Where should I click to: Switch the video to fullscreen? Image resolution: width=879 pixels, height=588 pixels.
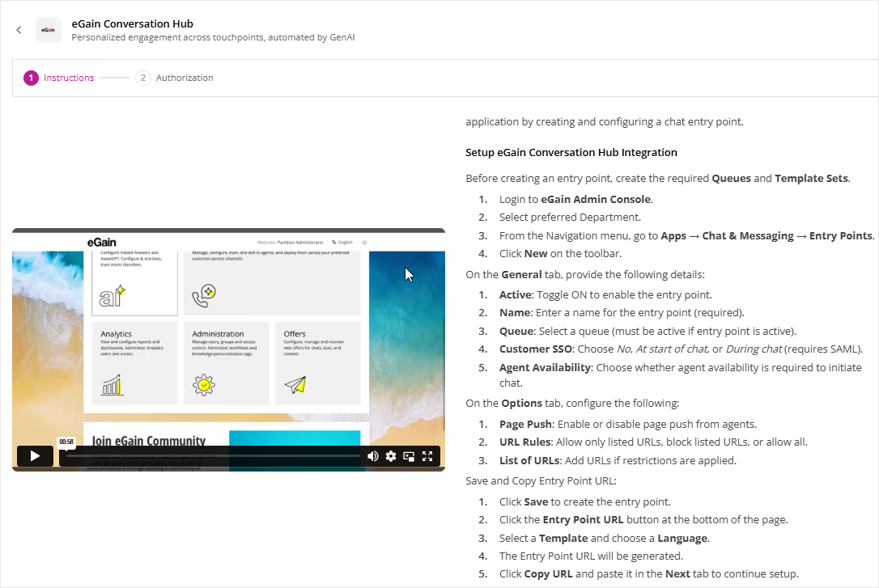[427, 456]
